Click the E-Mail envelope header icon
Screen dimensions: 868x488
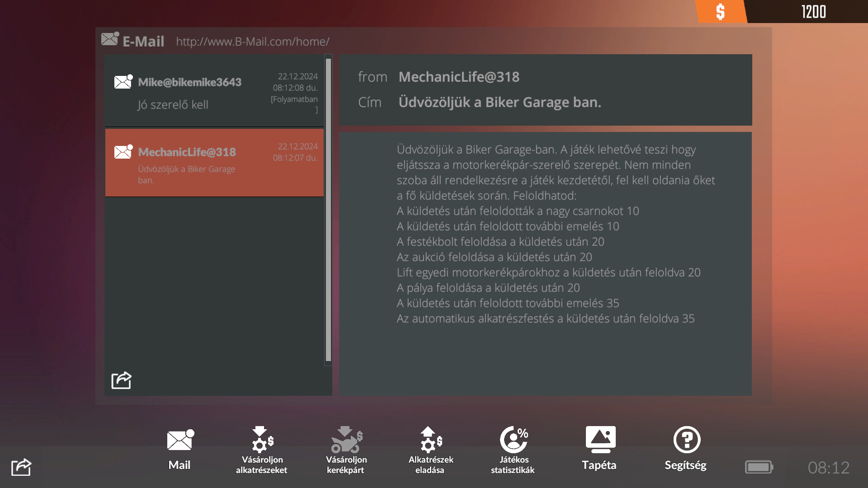coord(110,39)
